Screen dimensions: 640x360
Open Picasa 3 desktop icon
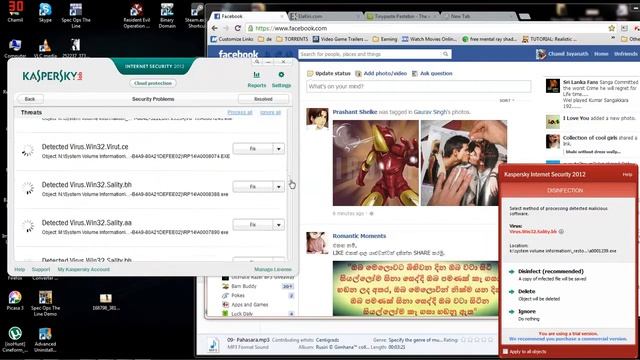pyautogui.click(x=15, y=298)
